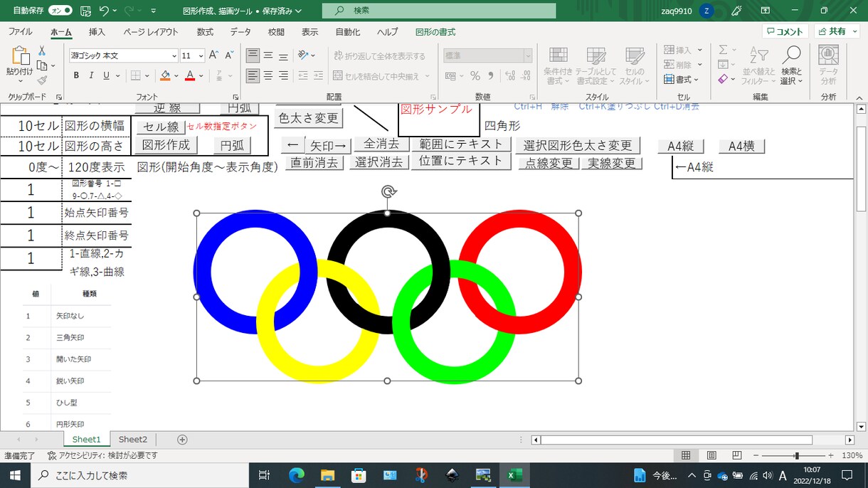Open Task View on the taskbar

pos(265,475)
